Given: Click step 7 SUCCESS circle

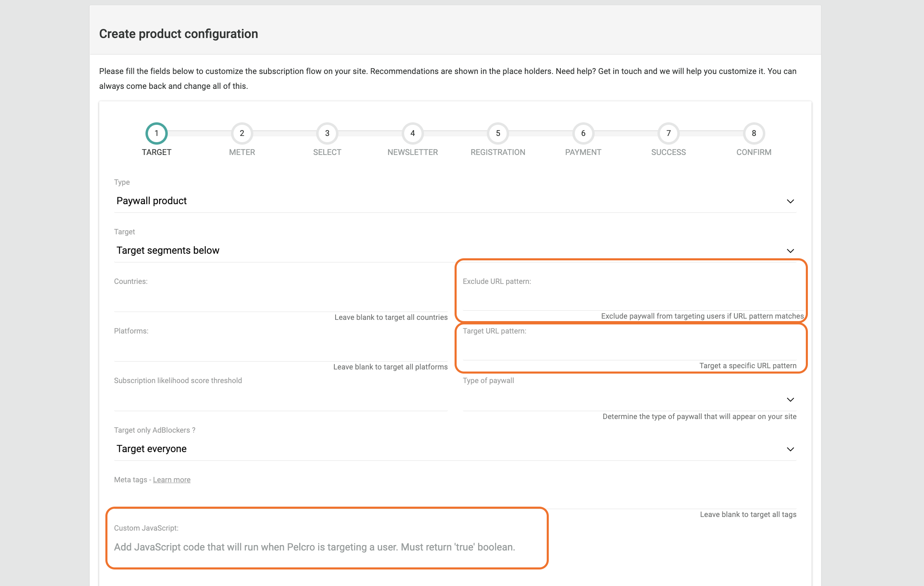Looking at the screenshot, I should pos(668,133).
